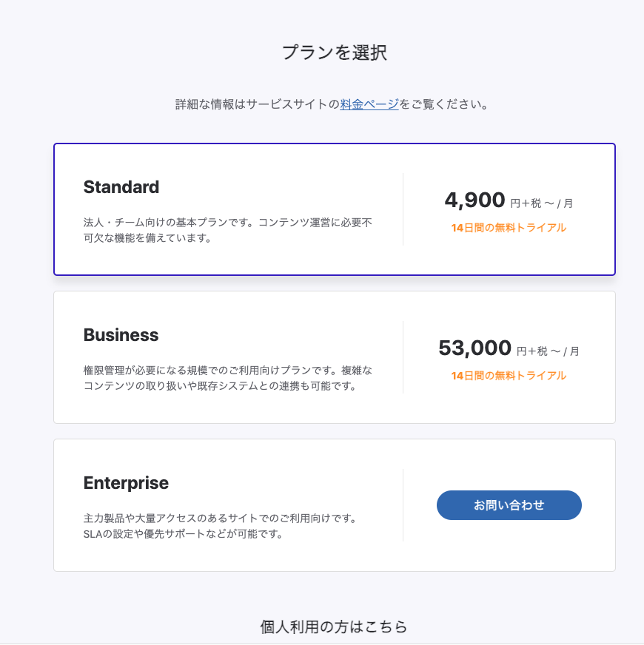Click the 4,900 price figure
Screen dimensions: 644x645
click(x=474, y=200)
